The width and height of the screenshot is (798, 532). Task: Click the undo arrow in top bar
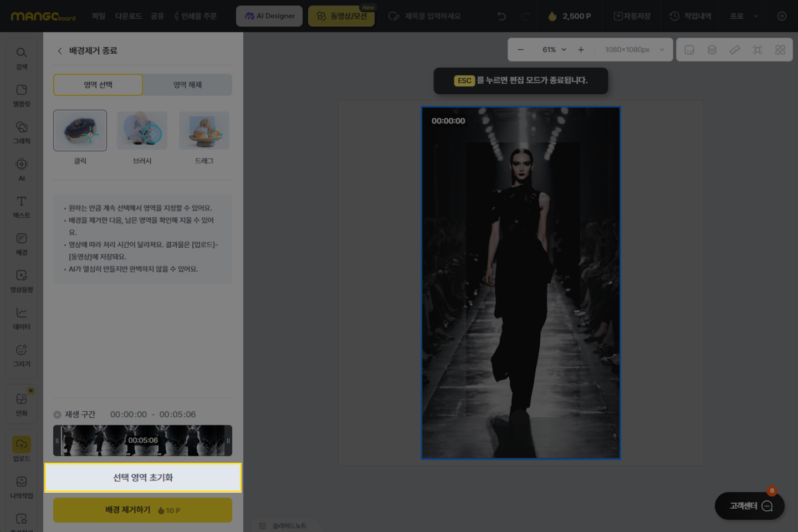click(502, 16)
